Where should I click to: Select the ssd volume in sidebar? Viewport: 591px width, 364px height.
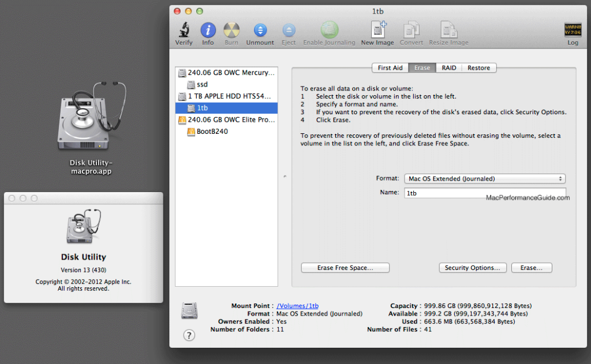click(x=202, y=84)
